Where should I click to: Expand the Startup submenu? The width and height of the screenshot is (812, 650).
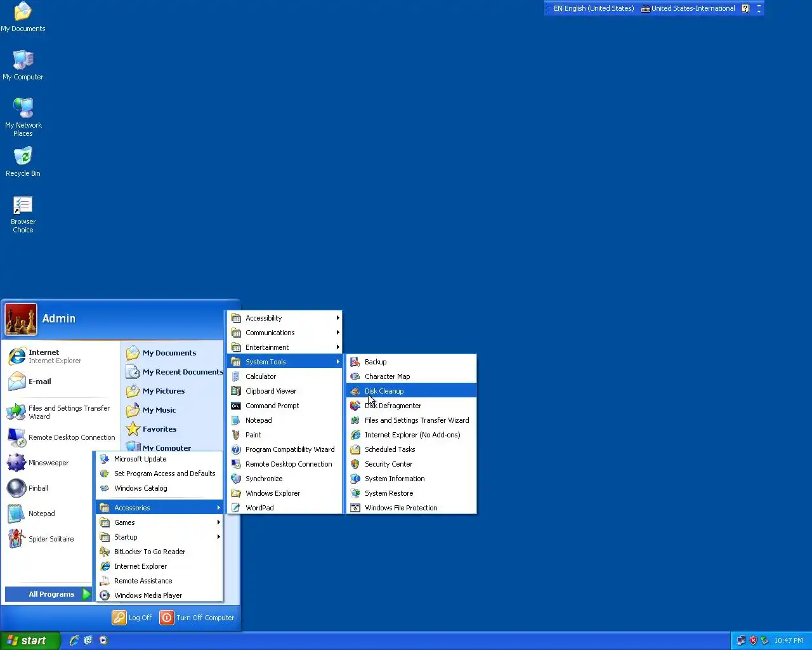pyautogui.click(x=160, y=537)
